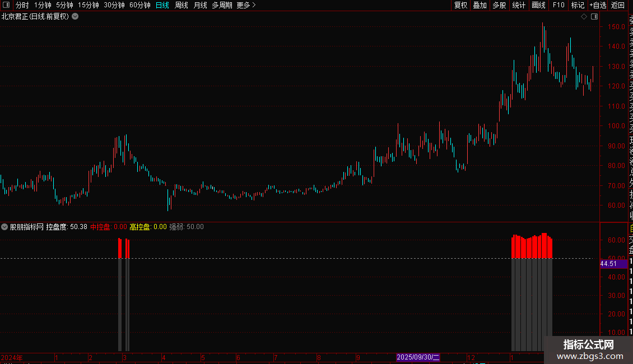This screenshot has height=364, width=633.
Task: Open F10 company information
Action: 558,5
